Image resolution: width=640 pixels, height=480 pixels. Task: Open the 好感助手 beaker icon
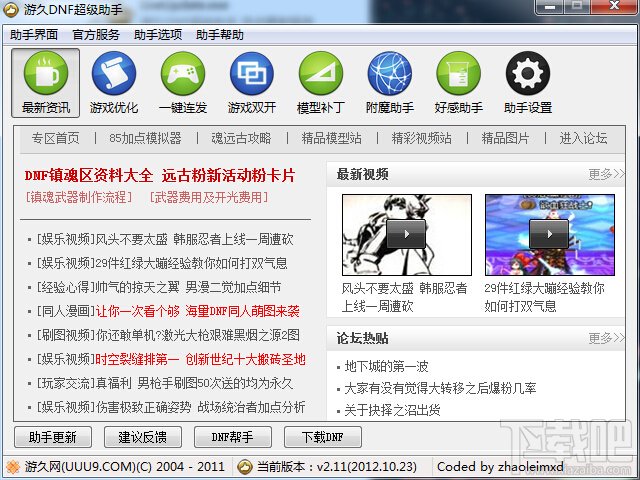coord(459,83)
